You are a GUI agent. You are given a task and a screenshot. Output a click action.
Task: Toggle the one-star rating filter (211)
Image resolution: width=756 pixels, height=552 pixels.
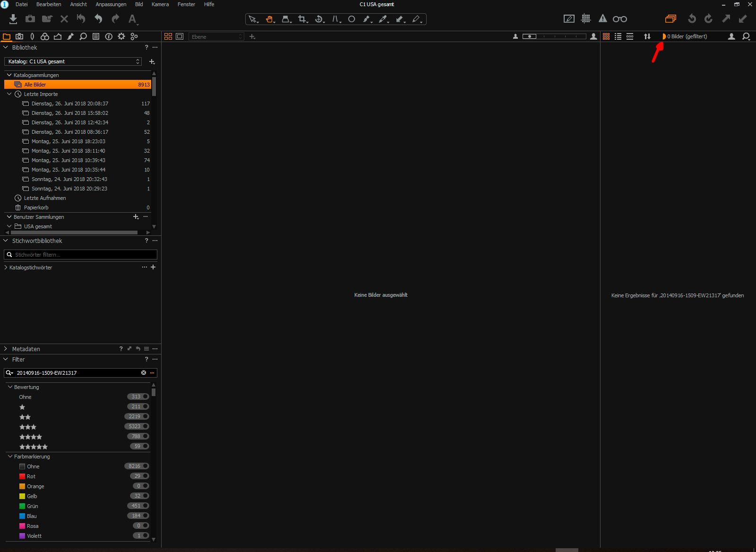point(138,406)
